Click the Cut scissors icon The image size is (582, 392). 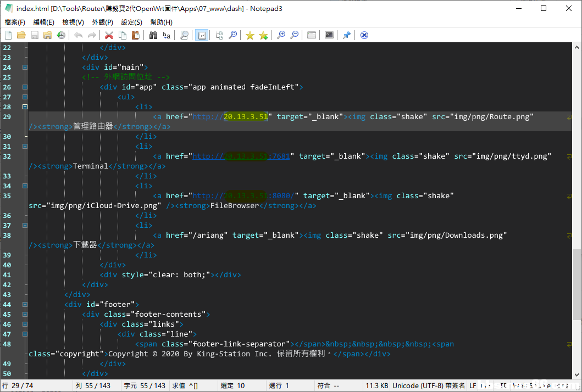point(109,35)
